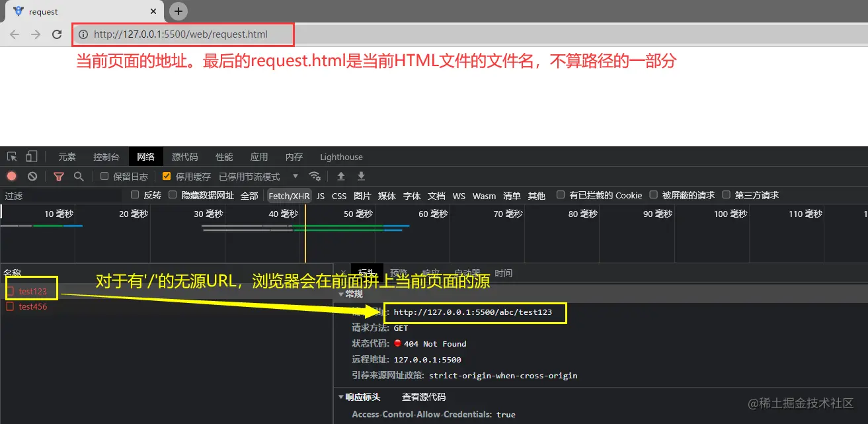Image resolution: width=868 pixels, height=424 pixels.
Task: Open the throttling mode dropdown
Action: click(x=259, y=177)
